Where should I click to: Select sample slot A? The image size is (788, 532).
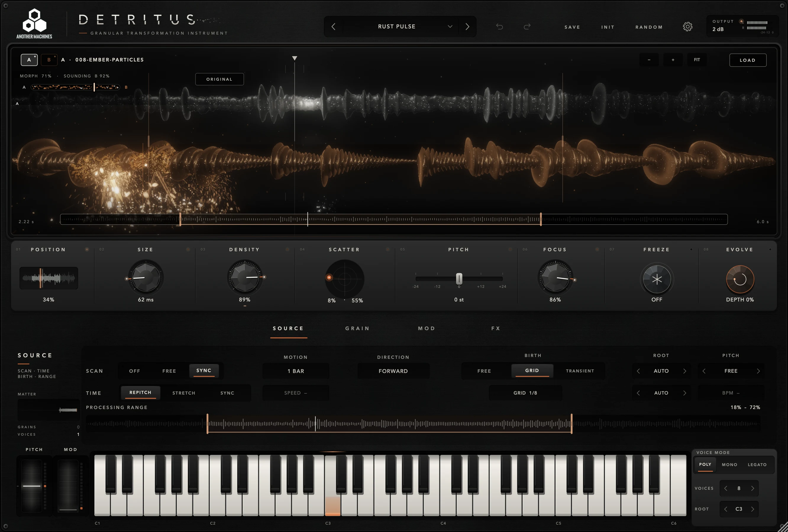[29, 60]
